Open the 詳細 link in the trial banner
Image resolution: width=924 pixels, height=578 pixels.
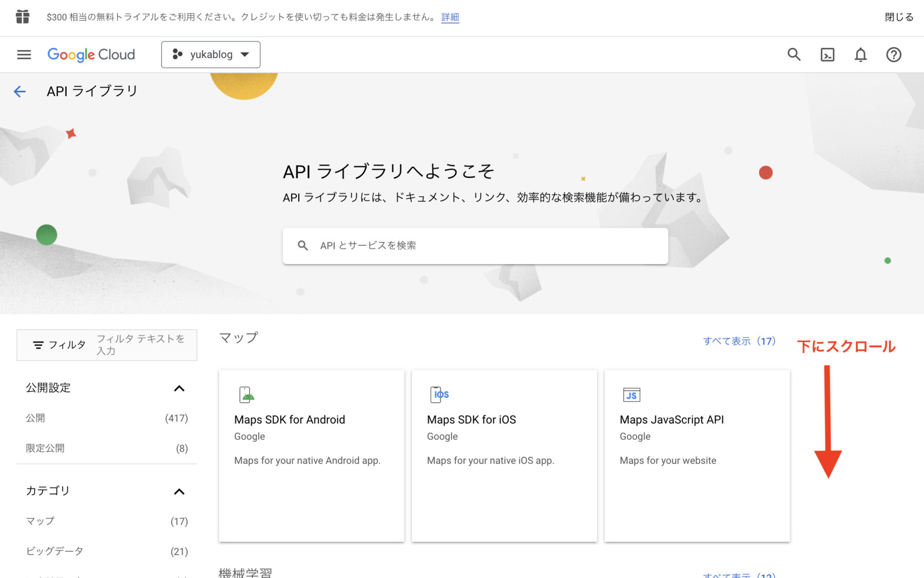pyautogui.click(x=449, y=17)
